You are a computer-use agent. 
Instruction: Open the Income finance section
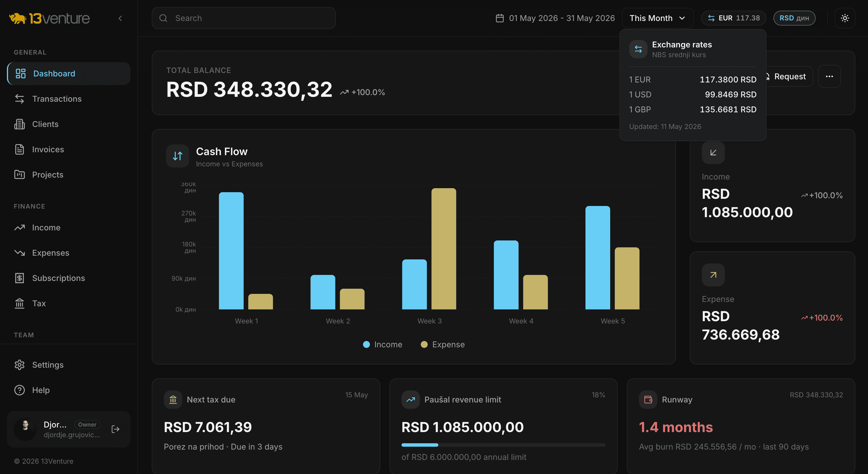[69, 228]
